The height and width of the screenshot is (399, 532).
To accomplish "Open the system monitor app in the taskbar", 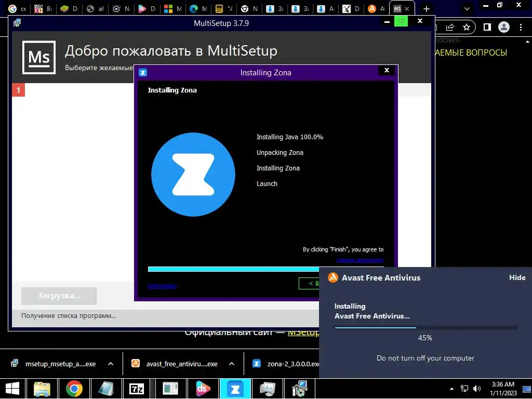I will coord(268,389).
